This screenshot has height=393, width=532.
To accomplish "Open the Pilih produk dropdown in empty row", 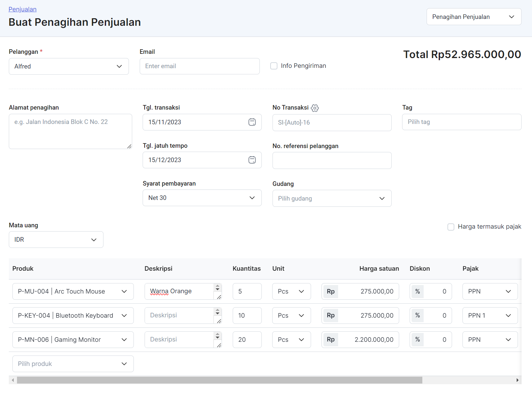I will click(73, 364).
